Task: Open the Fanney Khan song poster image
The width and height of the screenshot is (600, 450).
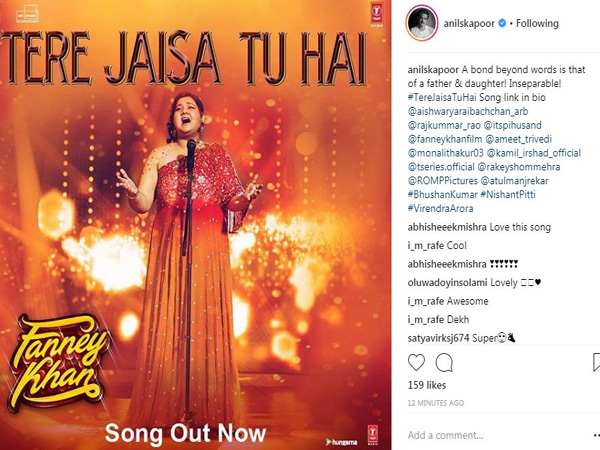Action: tap(195, 225)
